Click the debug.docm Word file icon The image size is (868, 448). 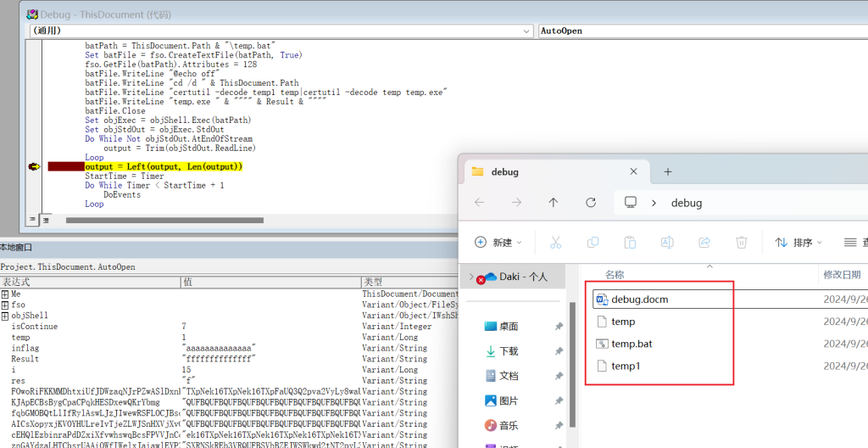tap(602, 300)
